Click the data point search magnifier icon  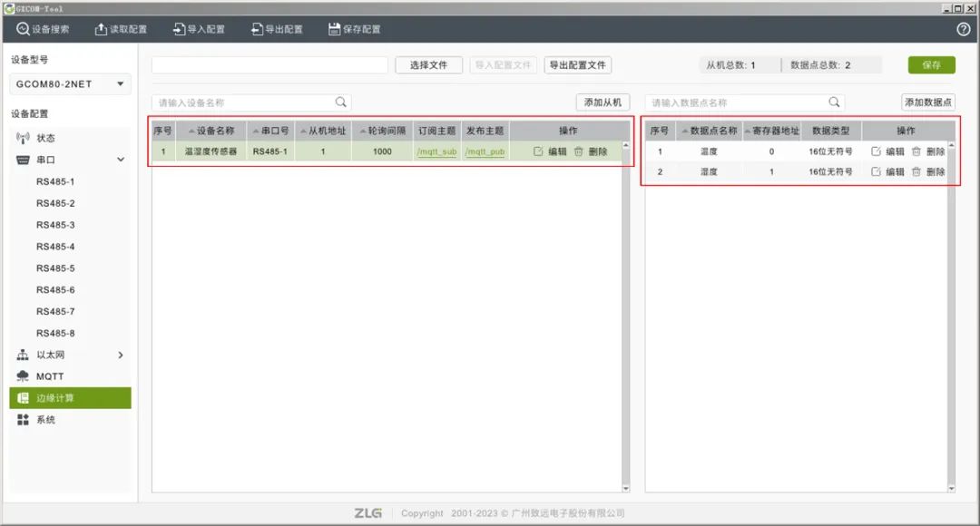point(834,102)
